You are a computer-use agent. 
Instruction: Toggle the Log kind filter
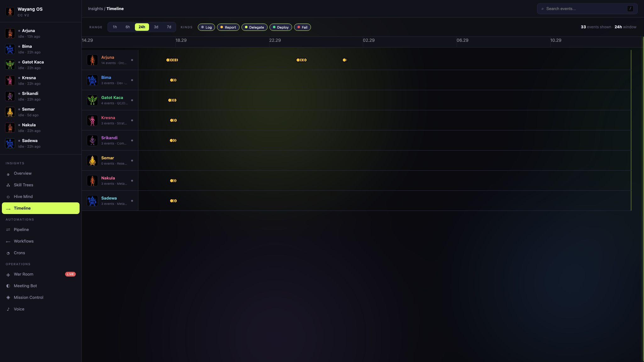[x=206, y=27]
